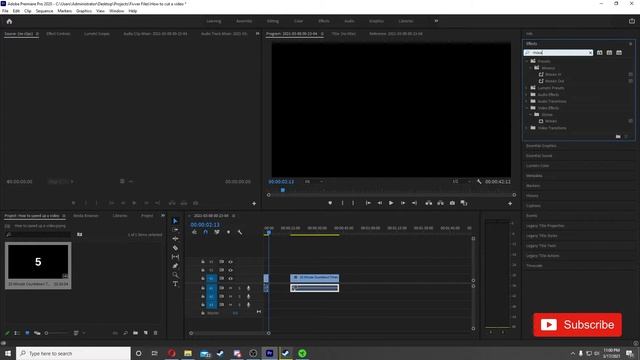
Task: Toggle 32-bit Color effects filter icon
Action: pyautogui.click(x=609, y=53)
